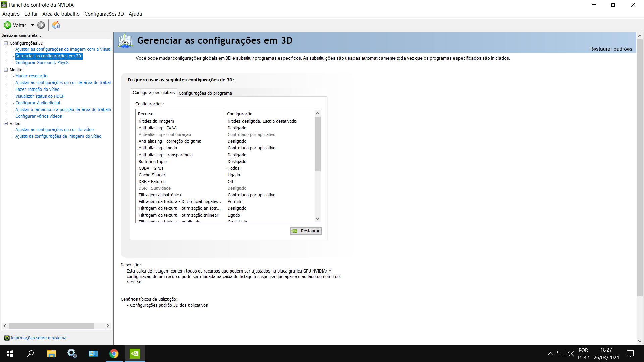Open the Voltar history dropdown arrow
This screenshot has width=644, height=362.
pos(33,25)
